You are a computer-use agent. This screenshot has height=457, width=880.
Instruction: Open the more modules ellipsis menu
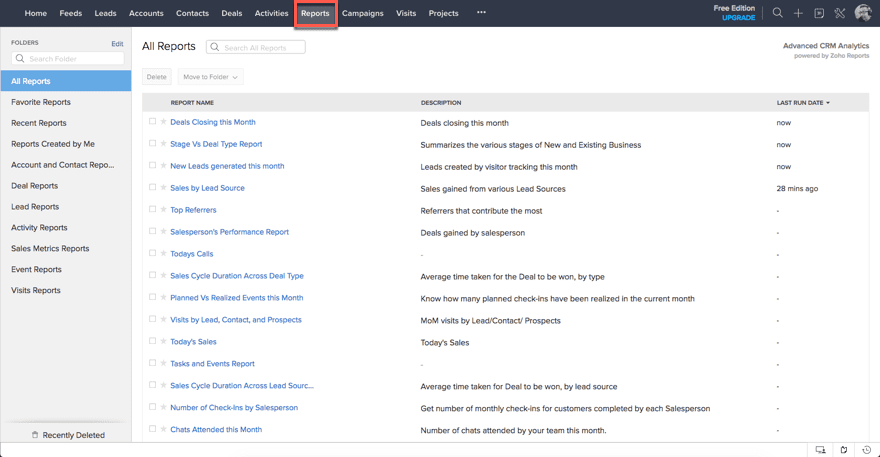click(x=481, y=13)
